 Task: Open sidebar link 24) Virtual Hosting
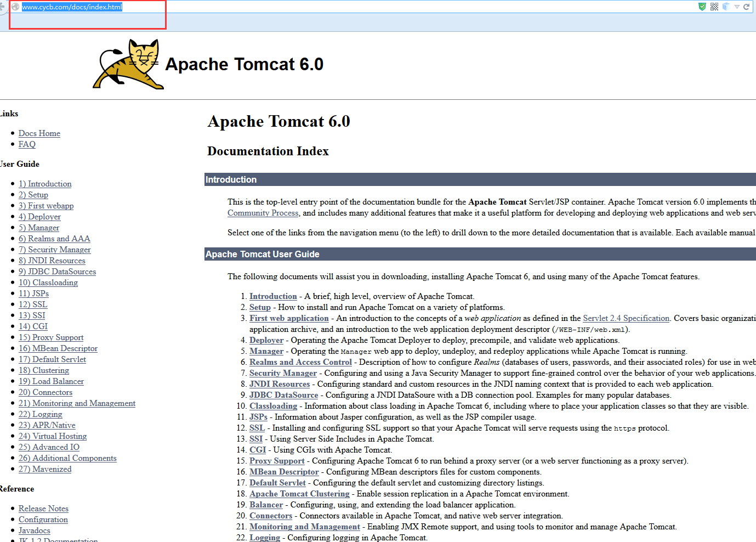(53, 436)
